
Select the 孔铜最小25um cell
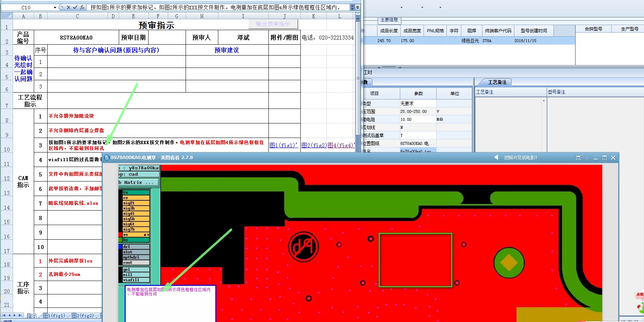coord(74,274)
